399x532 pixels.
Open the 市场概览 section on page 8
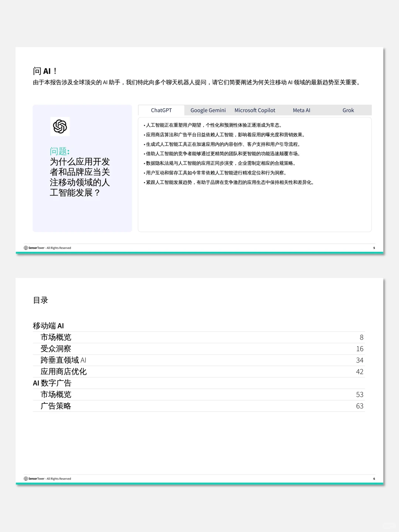click(56, 337)
